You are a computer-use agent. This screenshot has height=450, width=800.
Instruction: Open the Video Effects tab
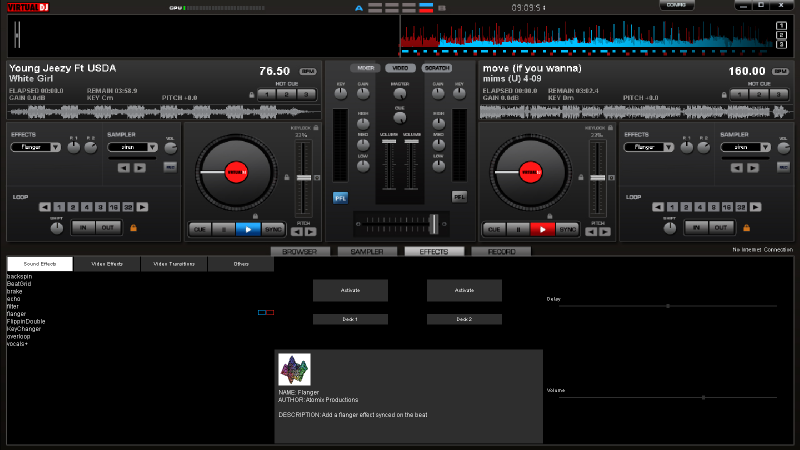tap(107, 264)
